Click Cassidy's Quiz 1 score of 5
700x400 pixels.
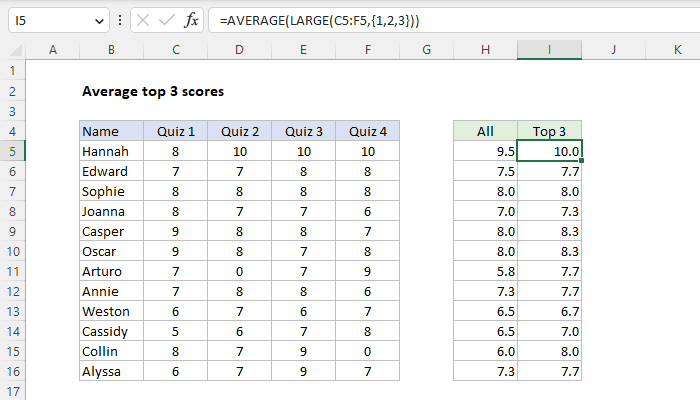tap(175, 331)
